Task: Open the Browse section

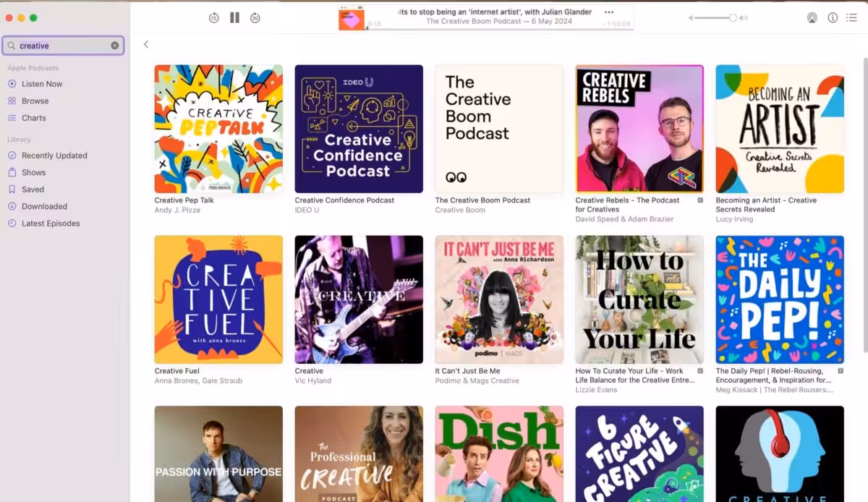Action: (35, 101)
